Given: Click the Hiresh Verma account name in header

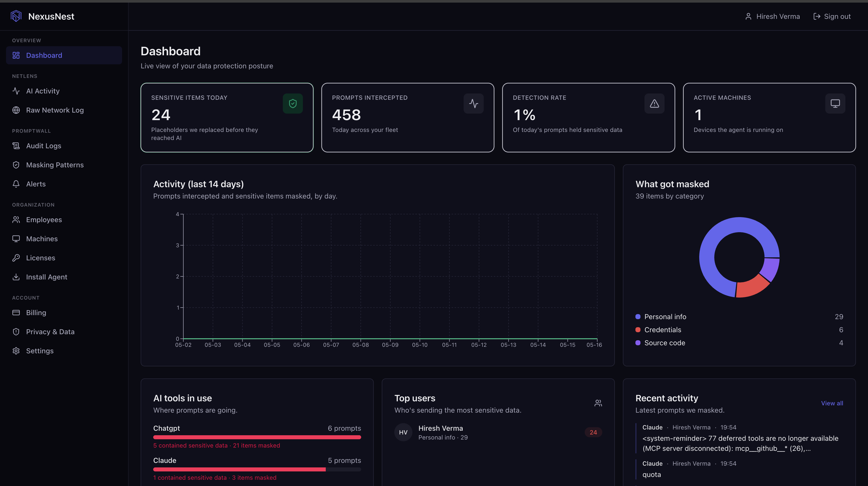Looking at the screenshot, I should 778,17.
